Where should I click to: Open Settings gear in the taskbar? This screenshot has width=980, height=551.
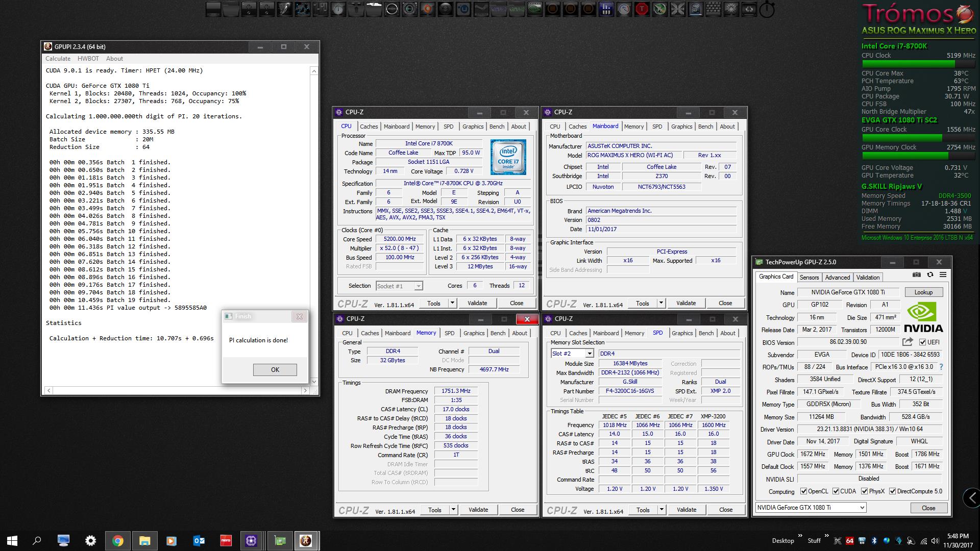[90, 541]
